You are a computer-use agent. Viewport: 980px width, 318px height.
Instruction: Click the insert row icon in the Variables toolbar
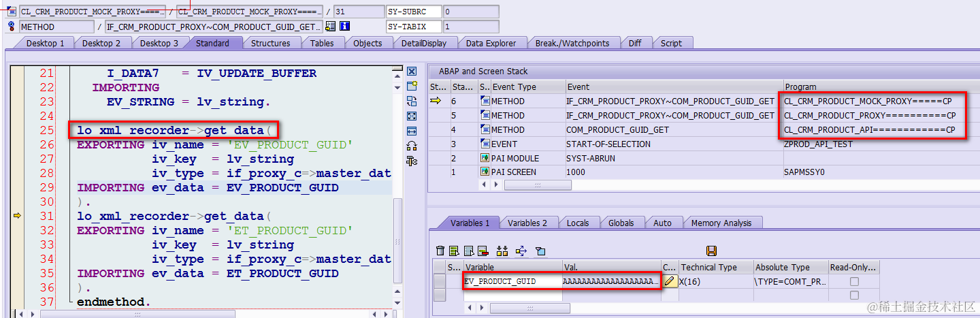point(453,251)
